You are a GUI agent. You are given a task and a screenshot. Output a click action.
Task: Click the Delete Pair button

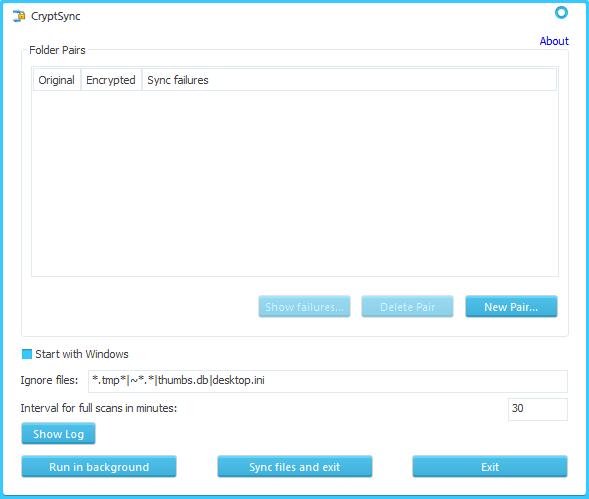[407, 307]
